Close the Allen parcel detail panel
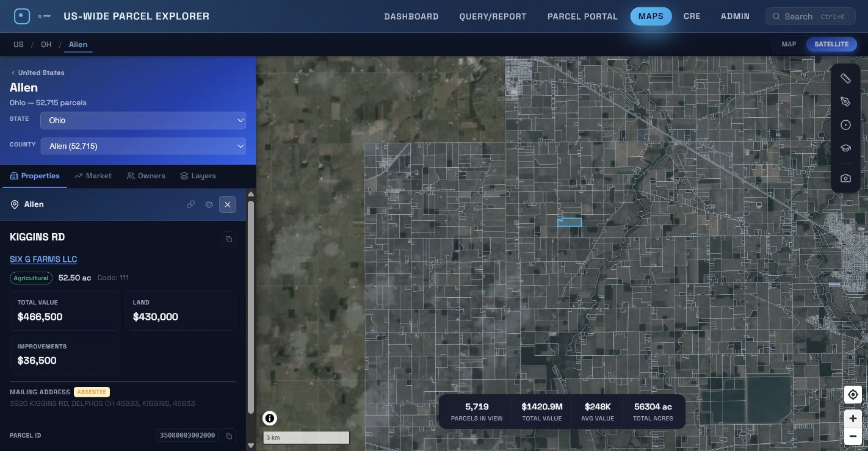 pos(228,204)
